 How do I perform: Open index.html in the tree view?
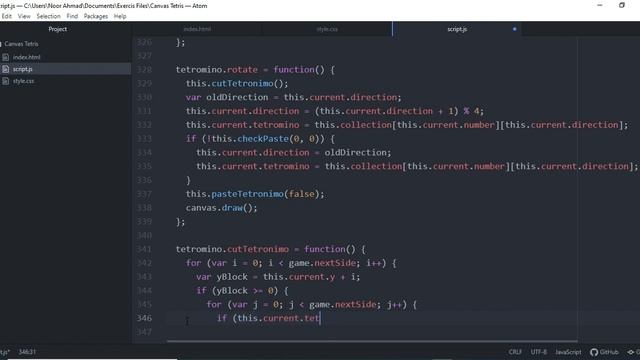pyautogui.click(x=27, y=57)
